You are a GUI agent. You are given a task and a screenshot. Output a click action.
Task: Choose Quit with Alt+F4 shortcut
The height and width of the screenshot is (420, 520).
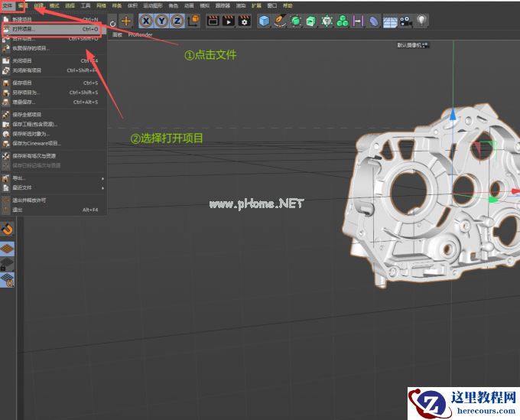pyautogui.click(x=53, y=210)
